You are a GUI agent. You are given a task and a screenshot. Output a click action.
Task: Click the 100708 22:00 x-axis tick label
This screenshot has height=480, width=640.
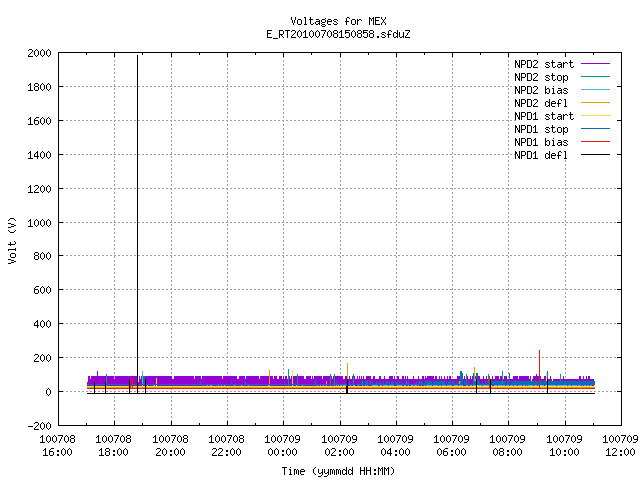tap(227, 446)
